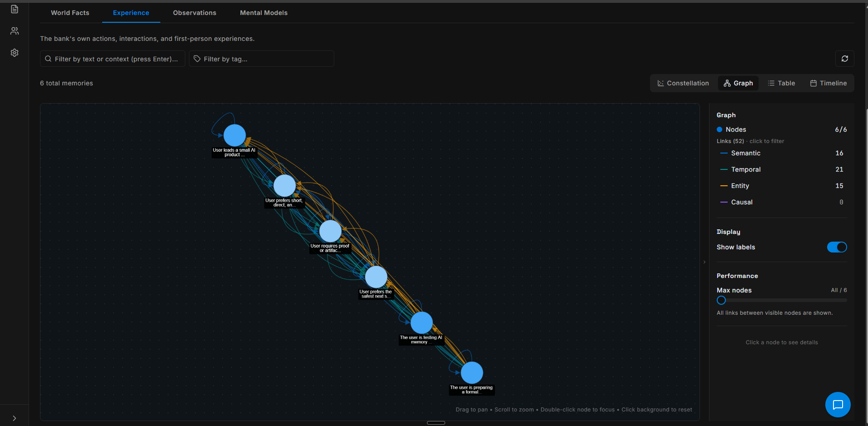Select the 'User loads a small AI product' node
The image size is (868, 426).
234,135
